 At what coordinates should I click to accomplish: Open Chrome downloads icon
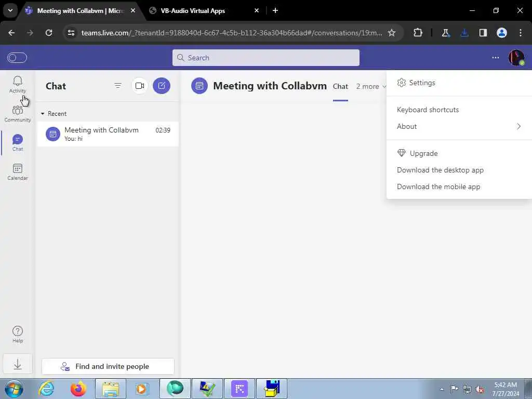464,33
